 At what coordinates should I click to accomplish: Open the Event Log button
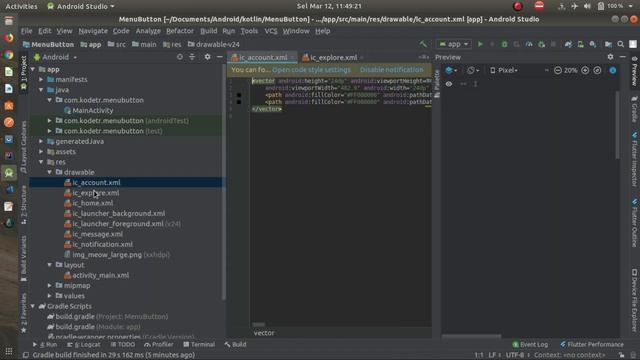click(530, 344)
